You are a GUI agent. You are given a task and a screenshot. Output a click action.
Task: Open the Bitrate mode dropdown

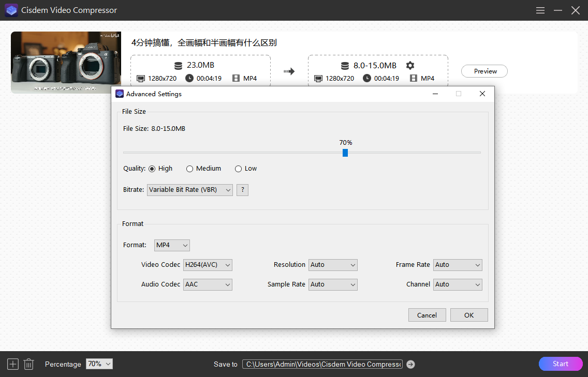[x=190, y=190]
